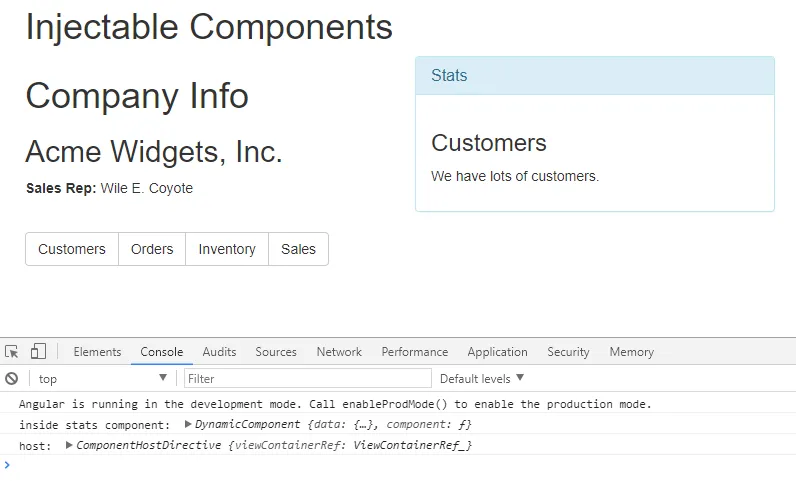Go to the Sources tab

click(x=276, y=352)
